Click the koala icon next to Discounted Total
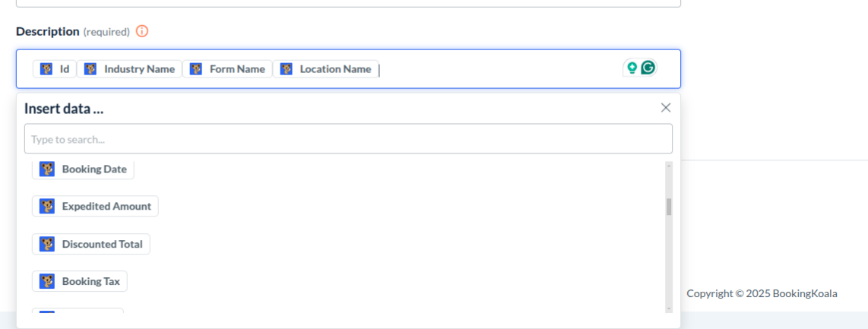Image resolution: width=868 pixels, height=329 pixels. [47, 244]
